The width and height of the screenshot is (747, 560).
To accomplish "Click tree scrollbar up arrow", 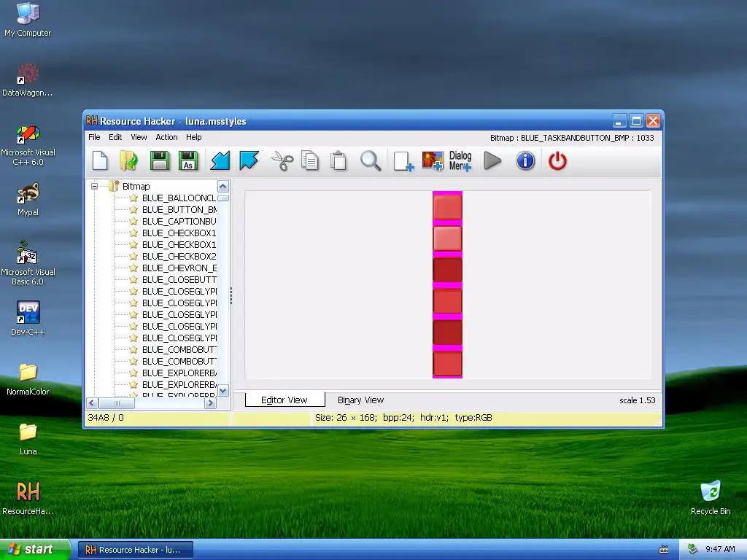I will [x=223, y=186].
